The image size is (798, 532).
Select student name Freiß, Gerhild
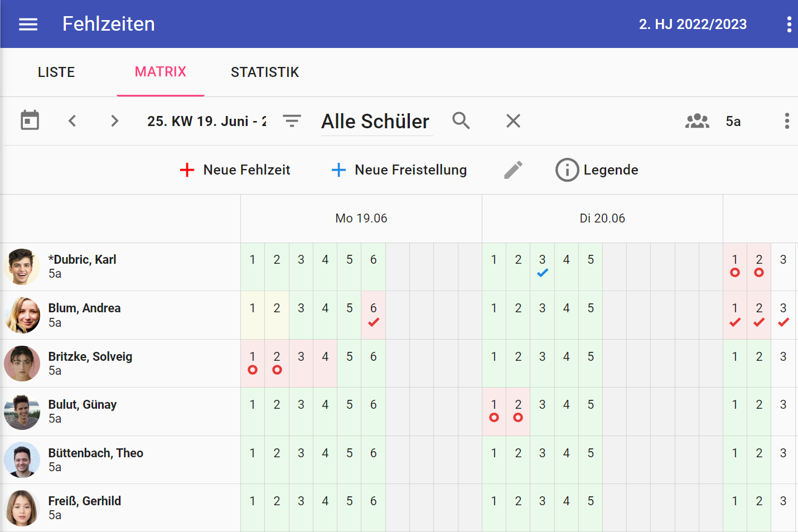[85, 501]
